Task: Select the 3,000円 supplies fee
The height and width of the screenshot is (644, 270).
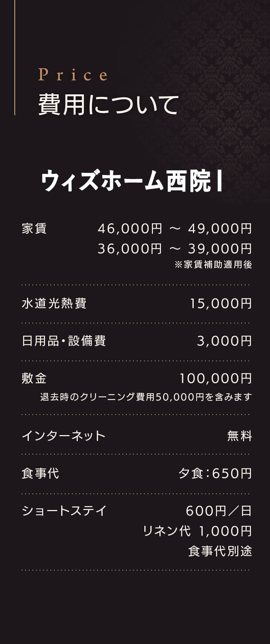Action: coord(224,341)
